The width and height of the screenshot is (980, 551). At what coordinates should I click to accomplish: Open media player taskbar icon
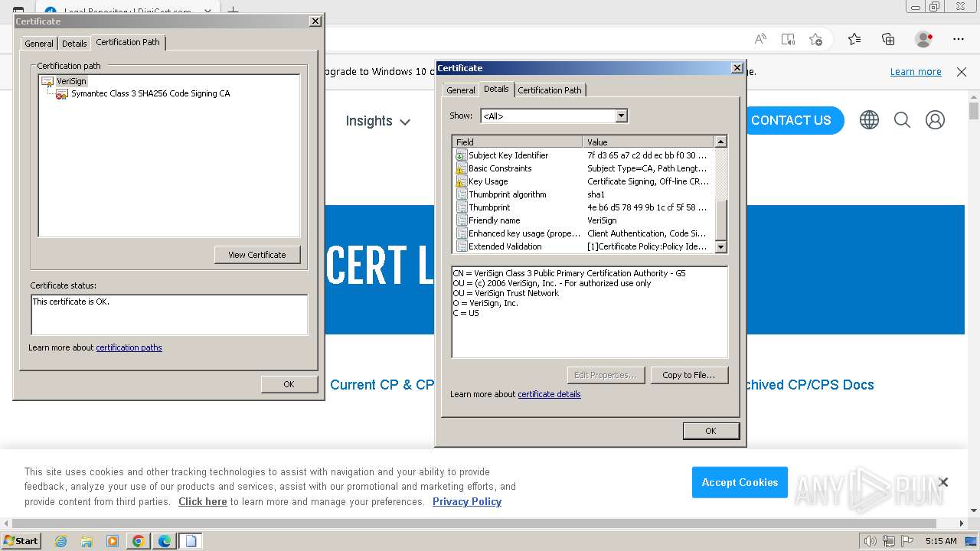point(113,541)
